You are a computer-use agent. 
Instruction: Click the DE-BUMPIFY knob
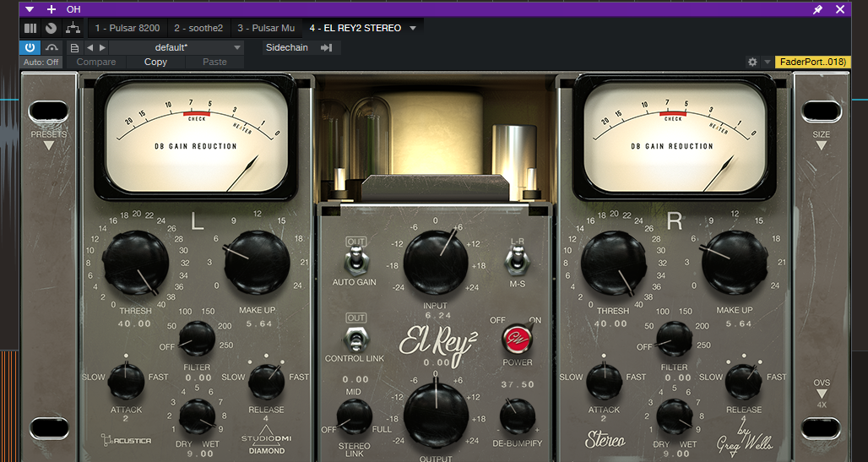pos(518,416)
